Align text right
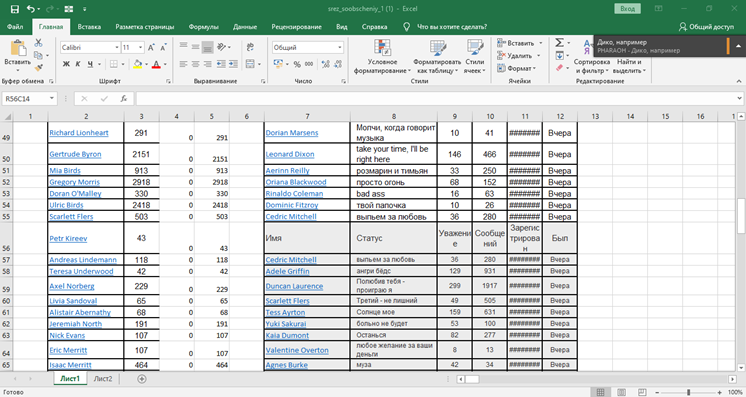Screen dimensions: 746x397 coord(207,64)
